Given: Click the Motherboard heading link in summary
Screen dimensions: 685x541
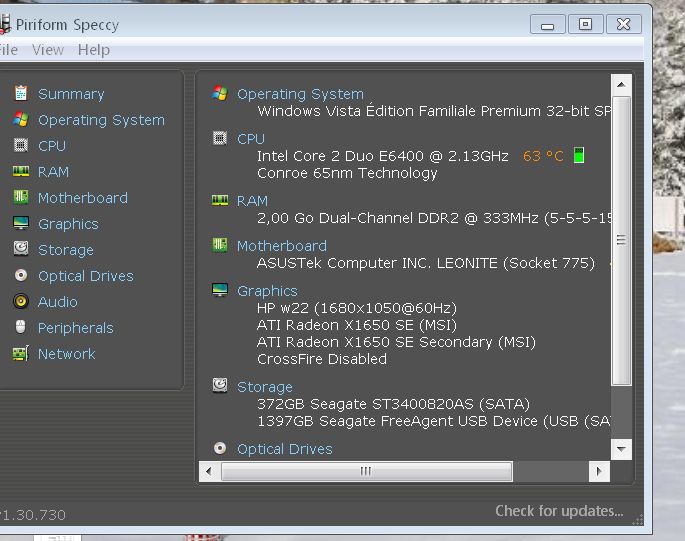Looking at the screenshot, I should 282,246.
